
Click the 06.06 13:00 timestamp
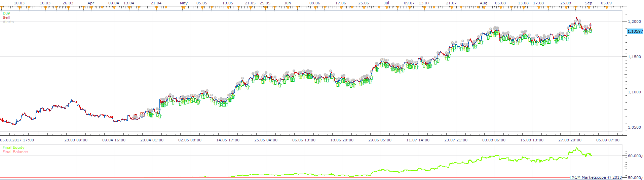click(304, 140)
